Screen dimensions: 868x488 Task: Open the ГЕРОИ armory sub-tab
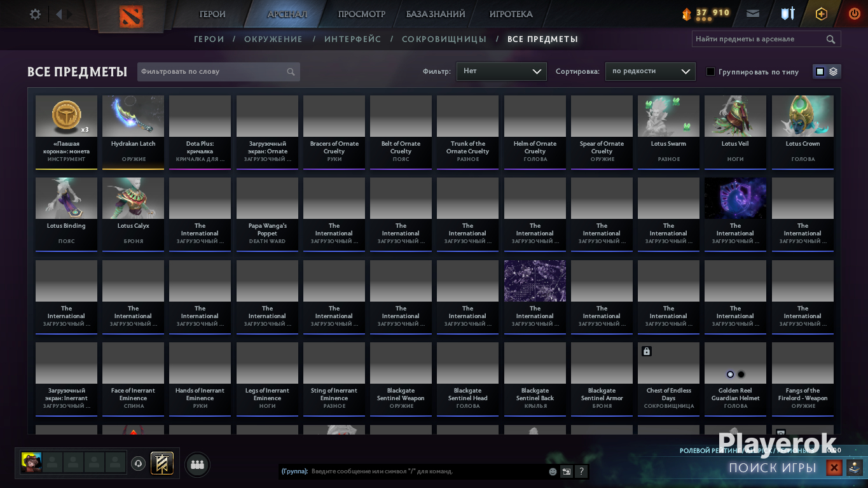[209, 39]
